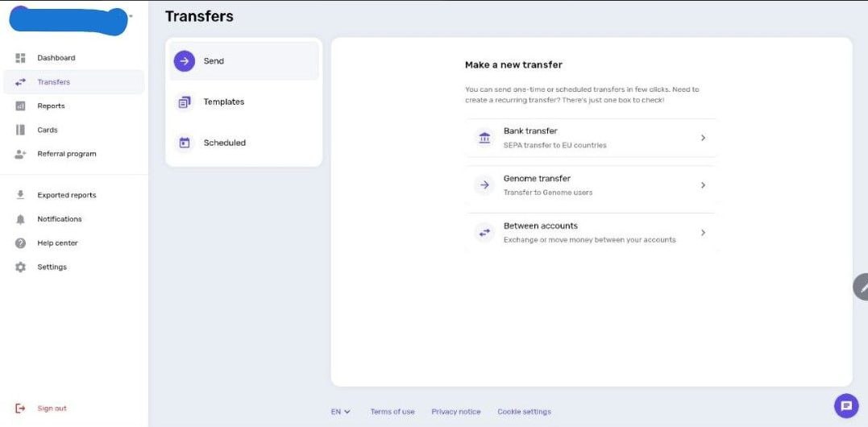Screen dimensions: 868x427
Task: Click 'SEPA transfer to EU countries' text
Action: pyautogui.click(x=555, y=146)
